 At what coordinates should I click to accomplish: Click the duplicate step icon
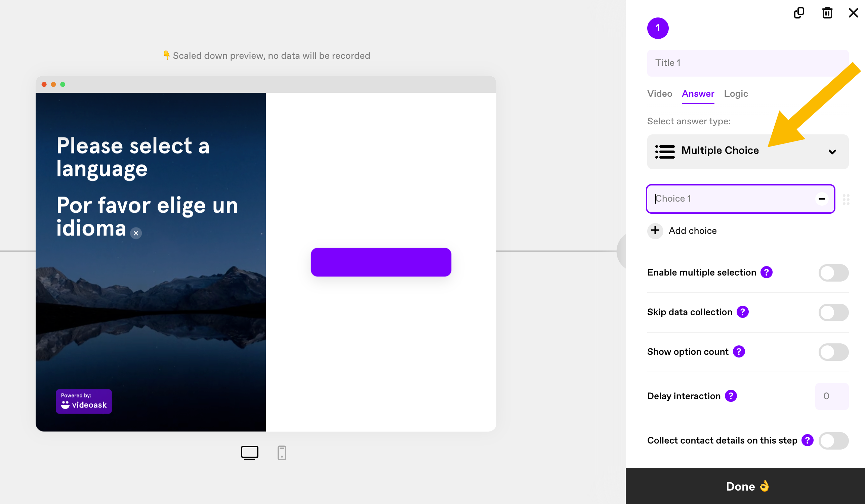[x=798, y=13]
